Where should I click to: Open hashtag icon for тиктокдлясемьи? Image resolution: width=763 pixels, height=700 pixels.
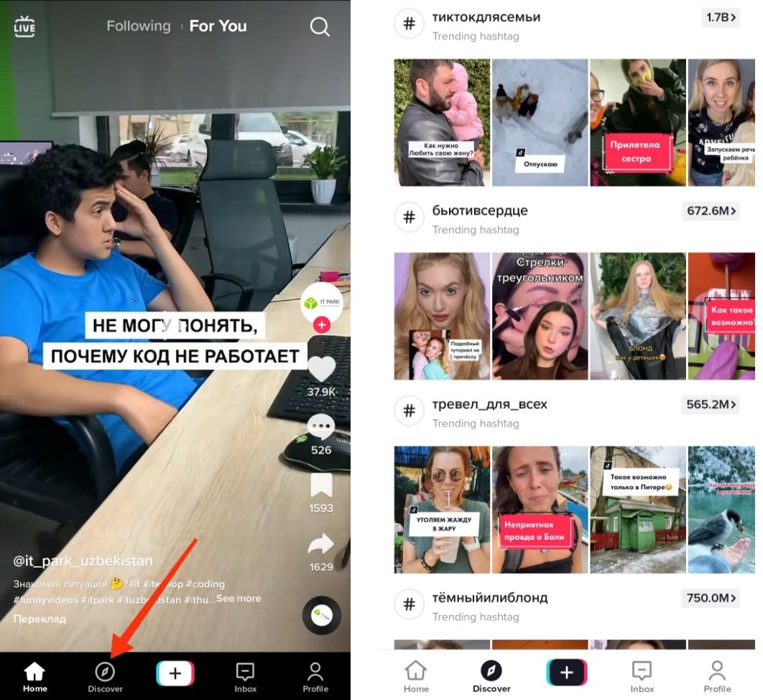coord(410,23)
